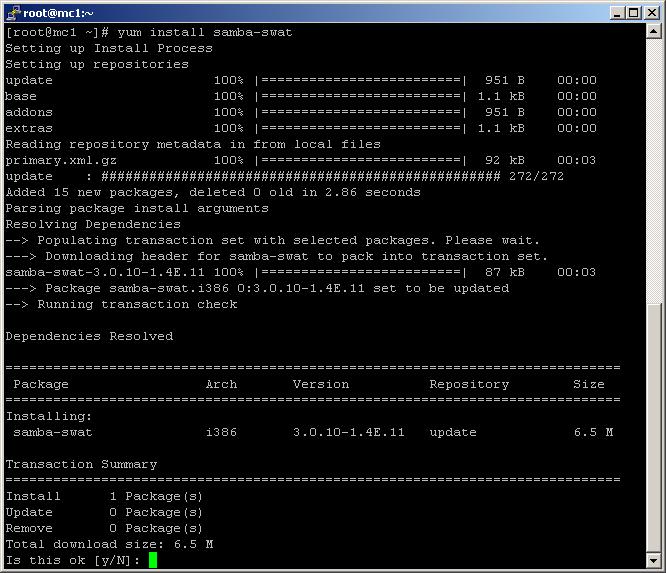Click the 'Size' column header
The width and height of the screenshot is (666, 573).
[589, 384]
